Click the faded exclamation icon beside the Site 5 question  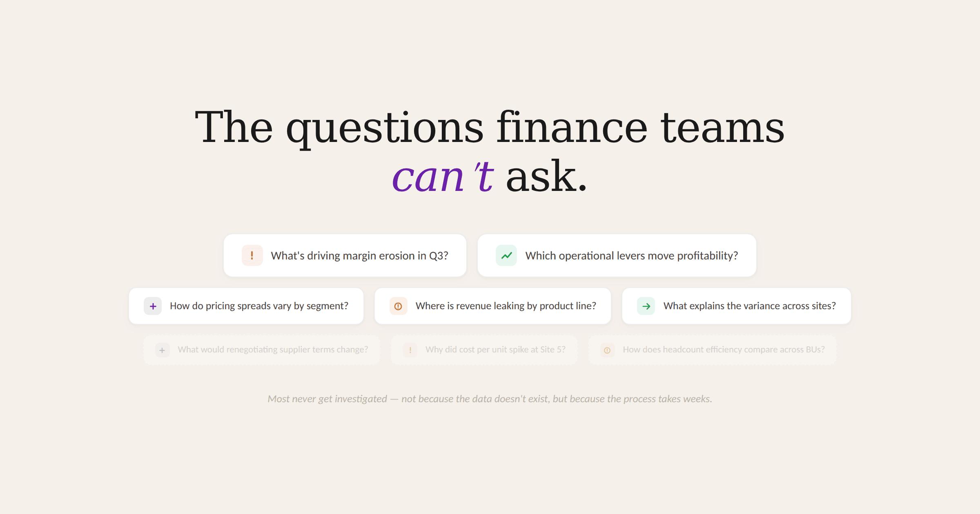point(410,350)
